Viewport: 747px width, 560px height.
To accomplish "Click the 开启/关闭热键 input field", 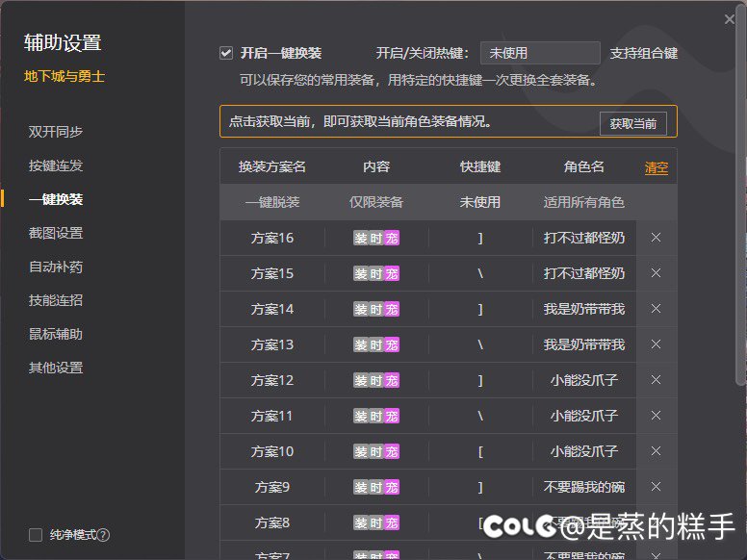I will coord(540,53).
